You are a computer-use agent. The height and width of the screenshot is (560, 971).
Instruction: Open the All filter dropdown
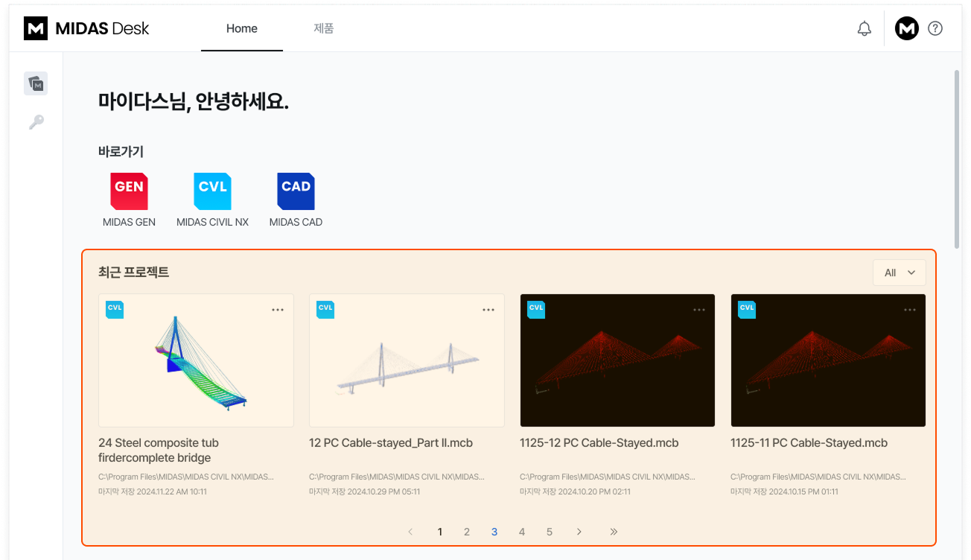click(900, 273)
